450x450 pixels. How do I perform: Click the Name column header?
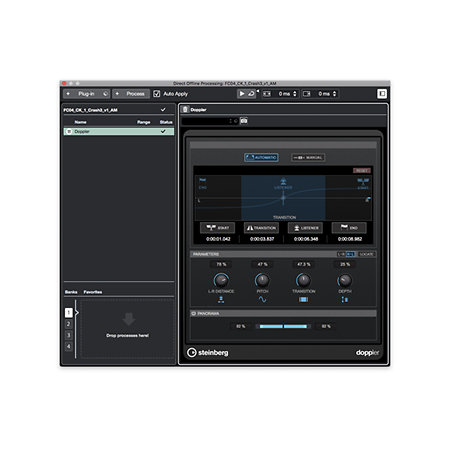pos(80,122)
